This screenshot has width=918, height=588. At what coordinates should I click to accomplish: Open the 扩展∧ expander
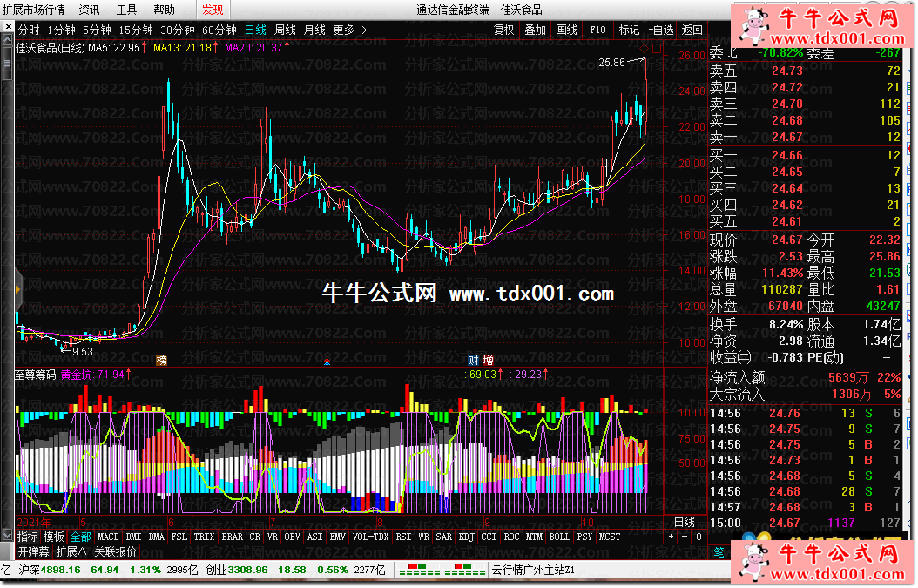[71, 551]
